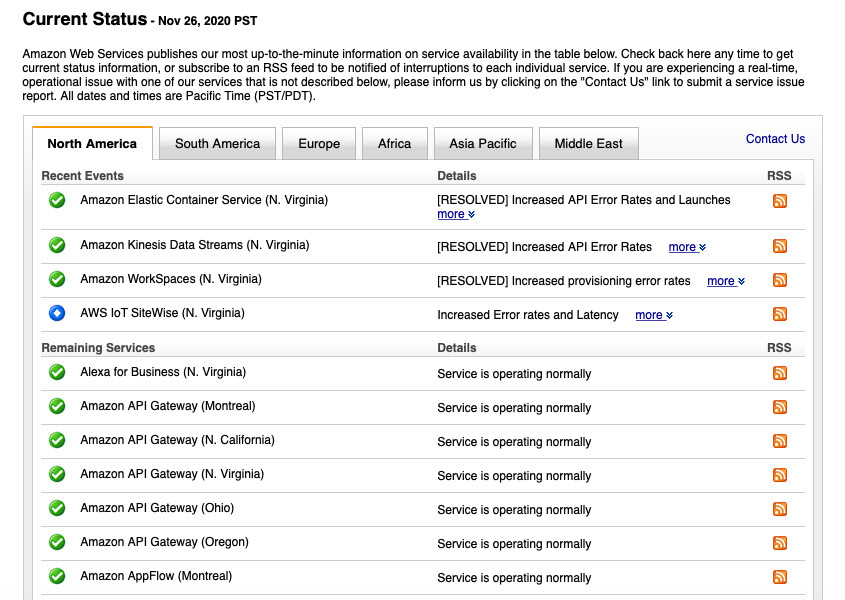This screenshot has height=600, width=845.
Task: Open RSS feed for Alexa for Business
Action: [779, 373]
